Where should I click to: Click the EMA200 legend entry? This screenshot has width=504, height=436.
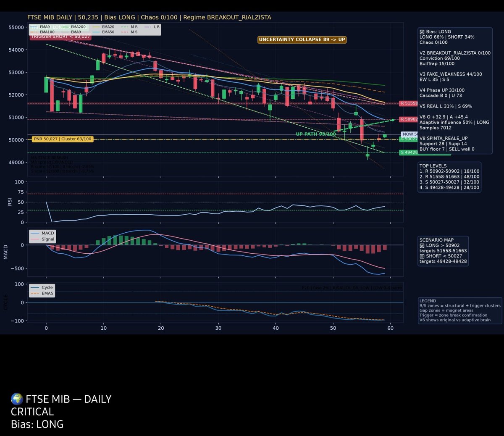tap(73, 27)
